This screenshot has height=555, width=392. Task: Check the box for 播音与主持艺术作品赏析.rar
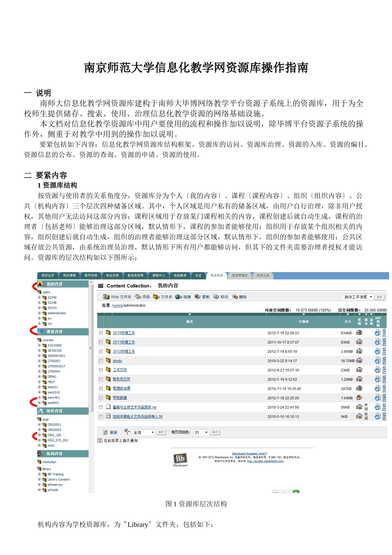tap(101, 407)
